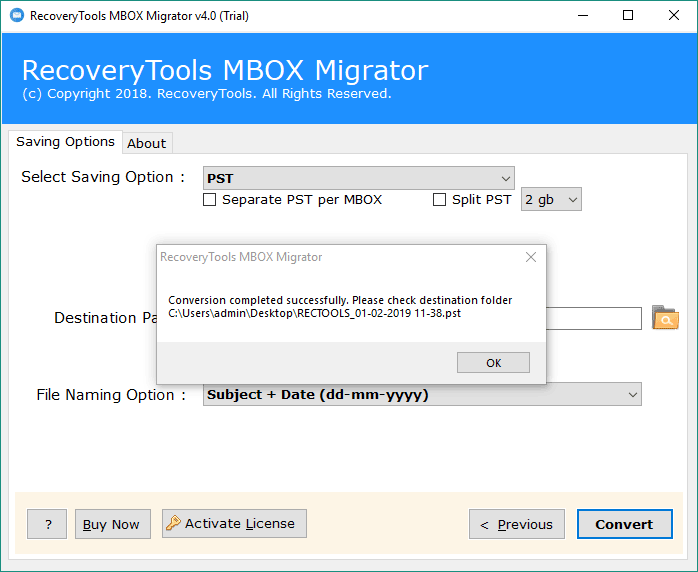Minimize the MBOX Migrator window
The height and width of the screenshot is (572, 698).
pos(583,16)
